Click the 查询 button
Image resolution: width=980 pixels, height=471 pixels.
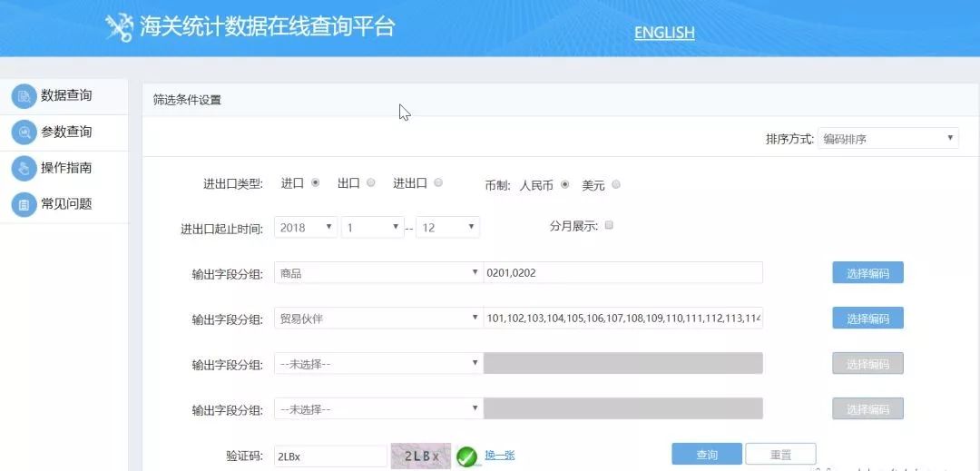click(707, 454)
